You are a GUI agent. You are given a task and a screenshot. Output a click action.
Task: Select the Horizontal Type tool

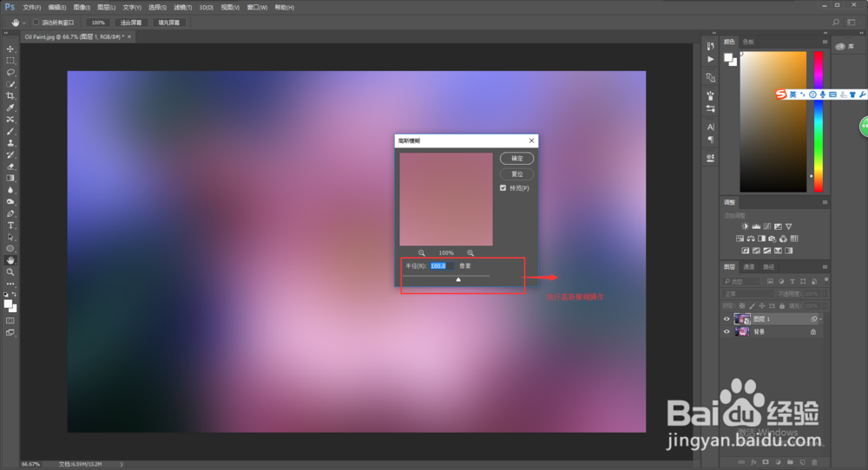pyautogui.click(x=10, y=225)
